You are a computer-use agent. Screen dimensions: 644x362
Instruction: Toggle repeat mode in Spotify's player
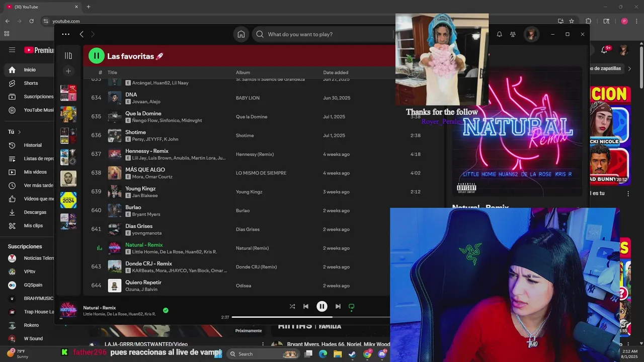coord(352,306)
